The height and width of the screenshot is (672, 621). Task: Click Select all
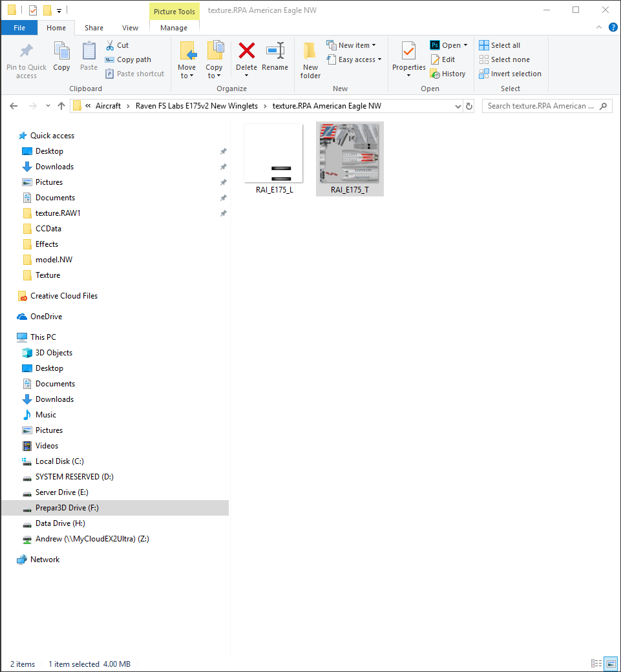pyautogui.click(x=500, y=45)
